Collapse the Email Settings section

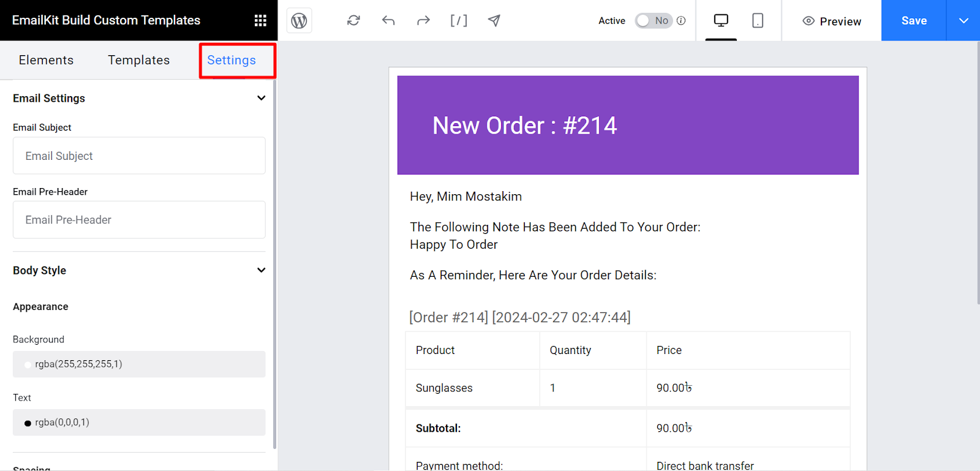[261, 98]
